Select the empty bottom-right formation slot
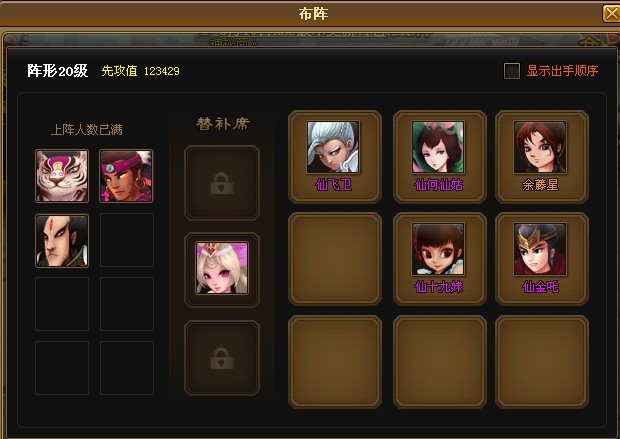This screenshot has height=439, width=620. point(542,361)
